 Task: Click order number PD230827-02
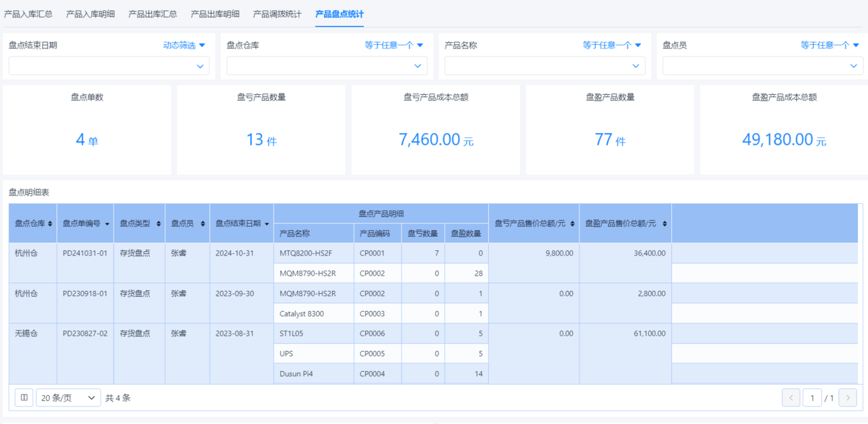point(85,334)
